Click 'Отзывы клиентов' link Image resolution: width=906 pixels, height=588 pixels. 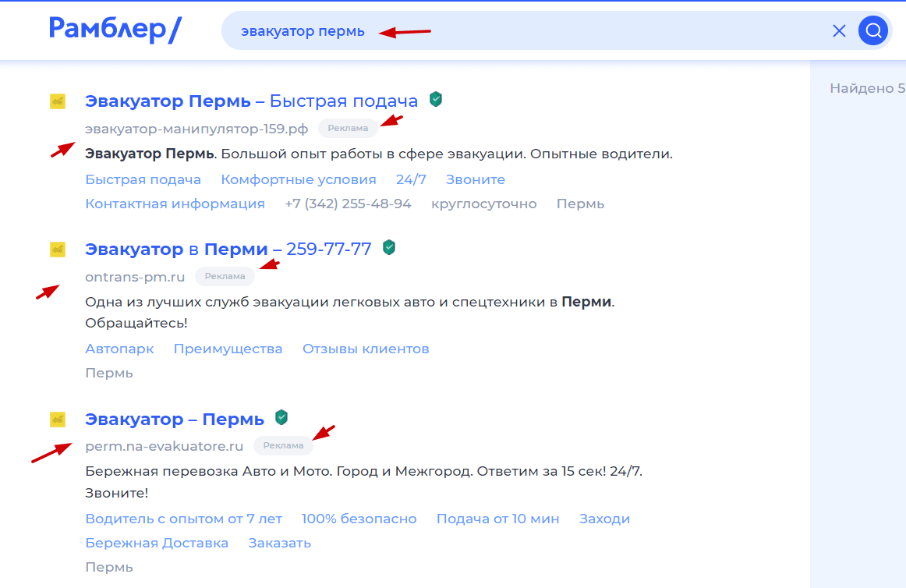pos(366,349)
